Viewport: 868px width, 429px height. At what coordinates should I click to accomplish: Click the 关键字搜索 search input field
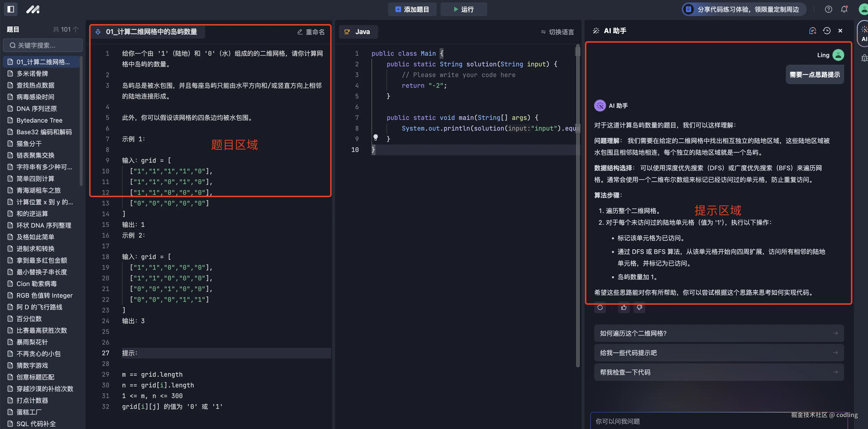pyautogui.click(x=43, y=45)
